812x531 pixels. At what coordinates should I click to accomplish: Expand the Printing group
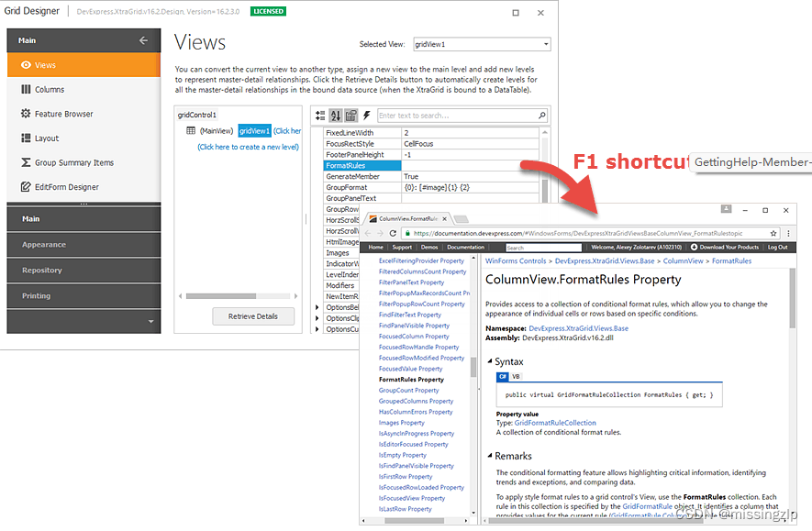83,296
